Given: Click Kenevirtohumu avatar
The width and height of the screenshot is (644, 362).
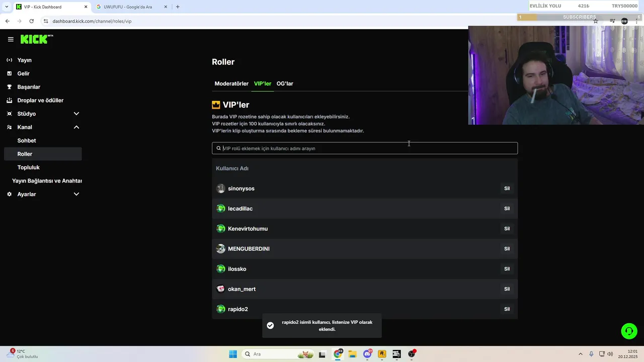Looking at the screenshot, I should (x=220, y=229).
